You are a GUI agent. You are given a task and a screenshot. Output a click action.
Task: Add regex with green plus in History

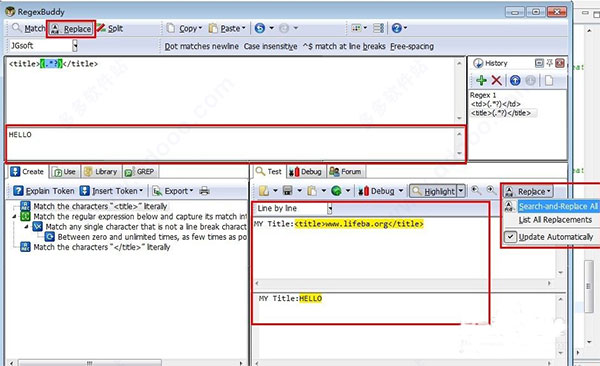[x=481, y=80]
